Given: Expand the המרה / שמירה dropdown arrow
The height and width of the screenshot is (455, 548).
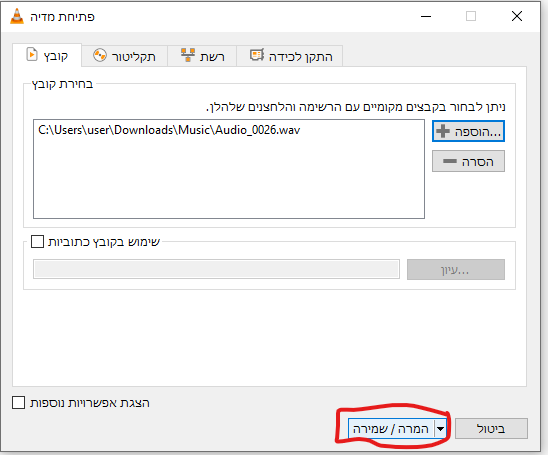Looking at the screenshot, I should coord(440,428).
